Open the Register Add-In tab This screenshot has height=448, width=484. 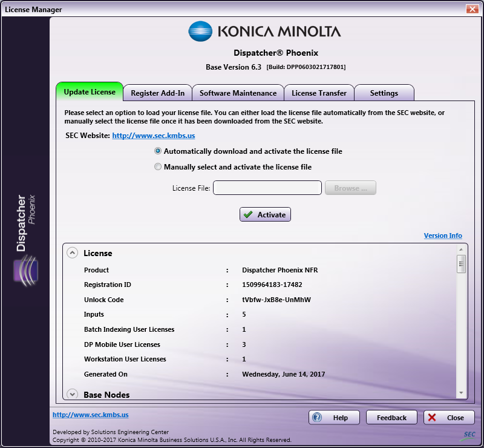157,93
